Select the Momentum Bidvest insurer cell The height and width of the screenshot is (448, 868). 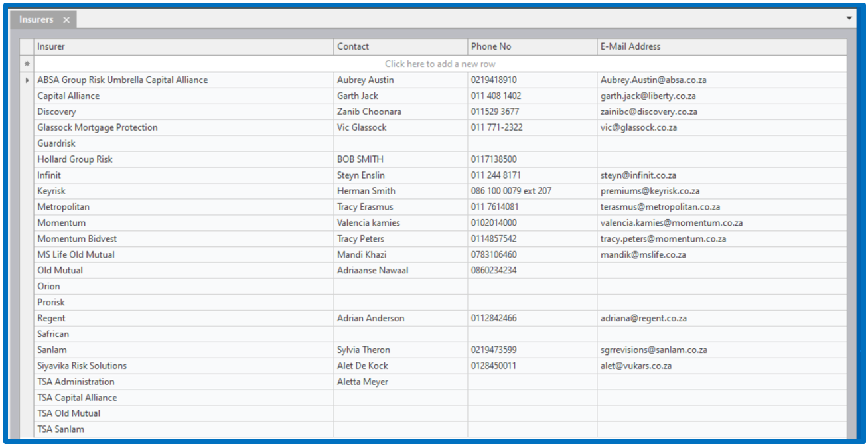[x=184, y=239]
